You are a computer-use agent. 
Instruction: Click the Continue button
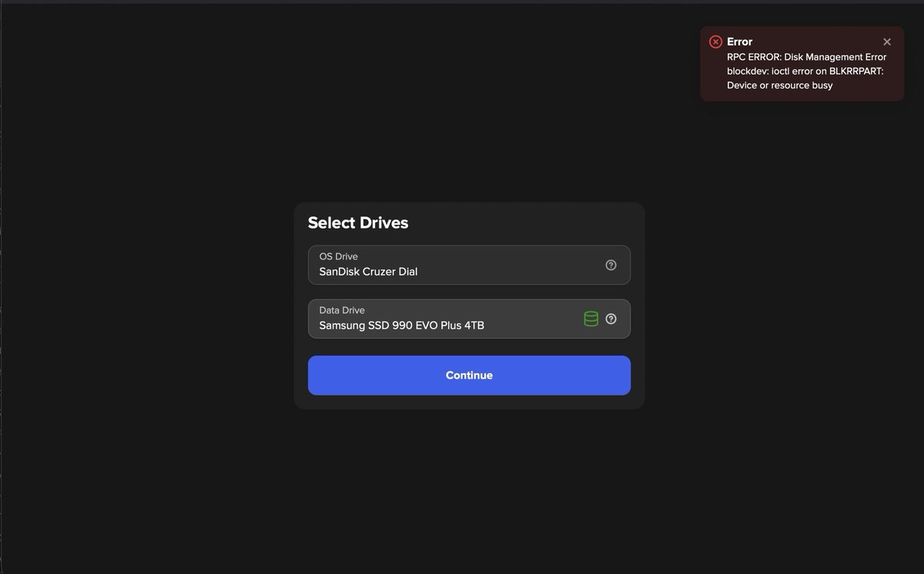pos(469,375)
